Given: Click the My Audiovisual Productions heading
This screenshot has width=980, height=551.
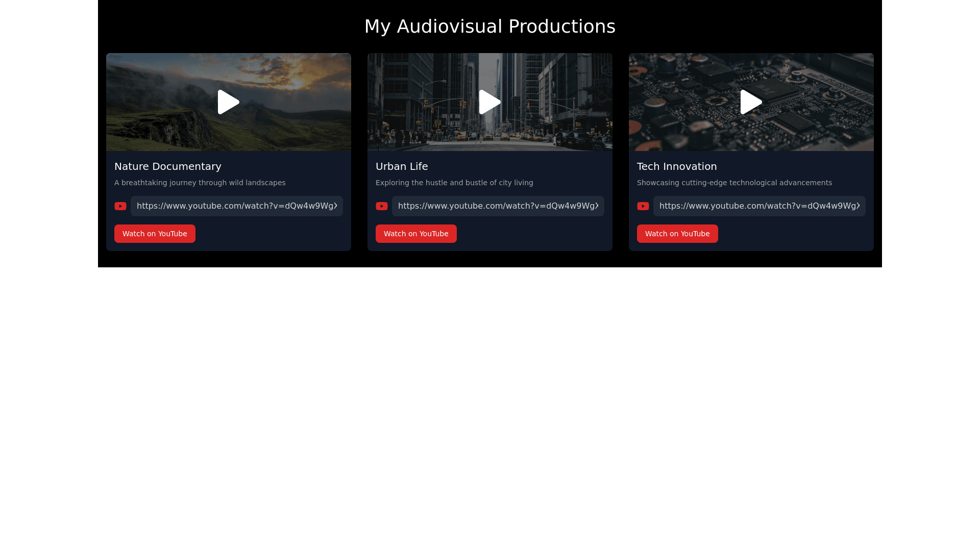Looking at the screenshot, I should pyautogui.click(x=490, y=27).
